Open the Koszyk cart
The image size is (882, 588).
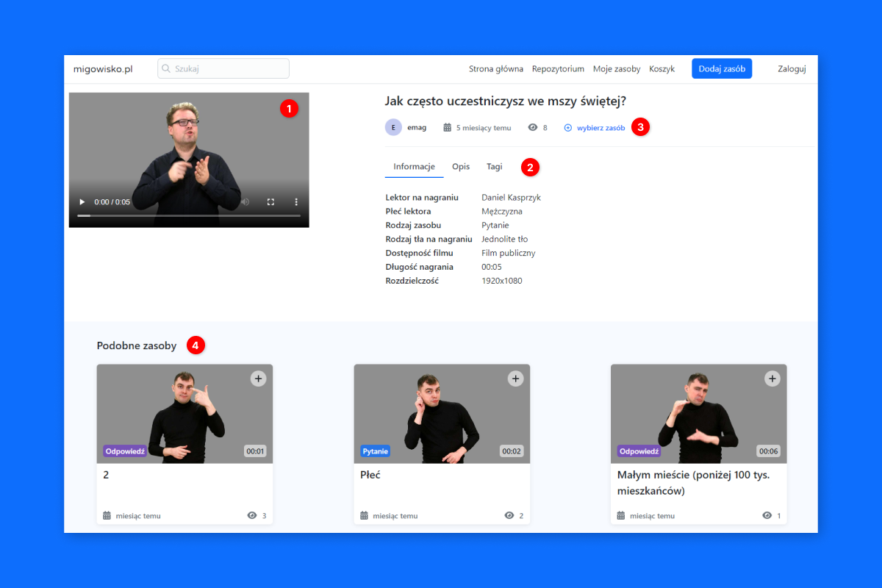(x=661, y=69)
